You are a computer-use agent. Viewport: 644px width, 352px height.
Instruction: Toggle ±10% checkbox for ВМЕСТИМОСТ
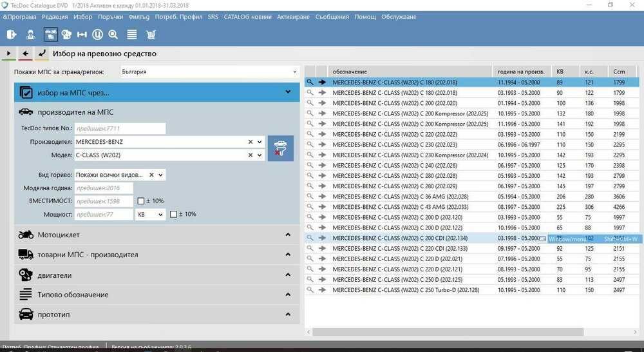141,201
